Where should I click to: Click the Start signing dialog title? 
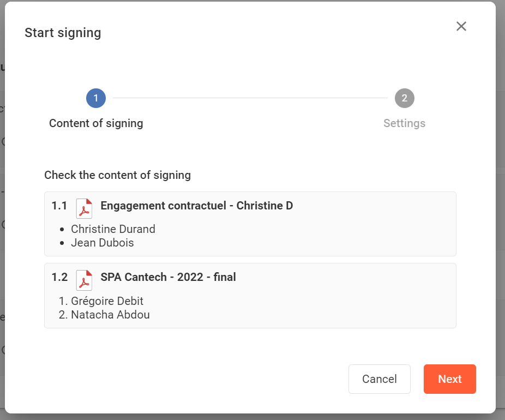point(63,33)
